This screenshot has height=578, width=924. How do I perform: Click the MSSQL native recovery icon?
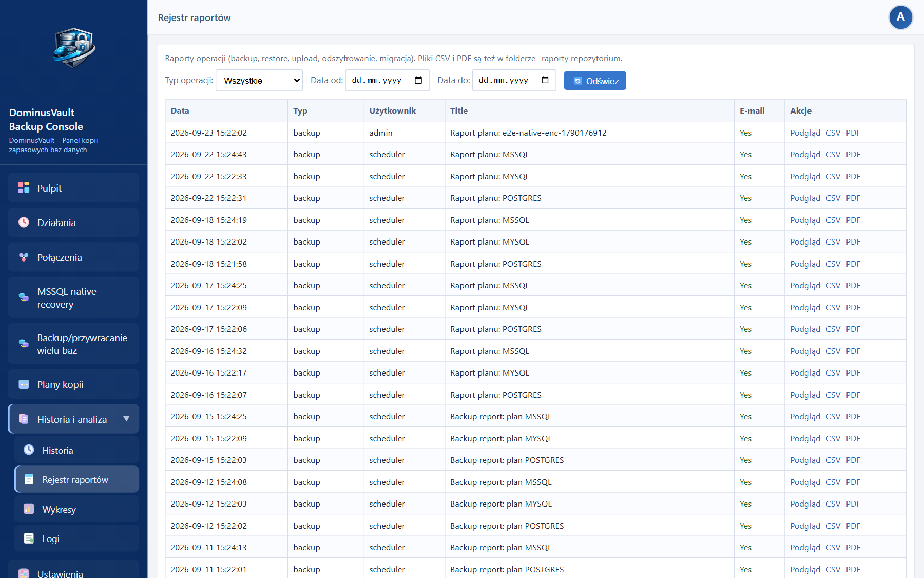click(24, 297)
